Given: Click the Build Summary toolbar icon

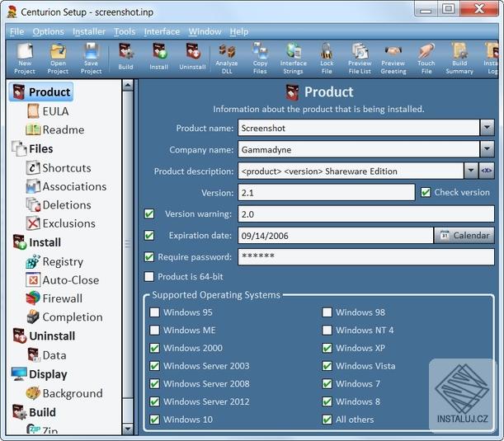Looking at the screenshot, I should (459, 59).
